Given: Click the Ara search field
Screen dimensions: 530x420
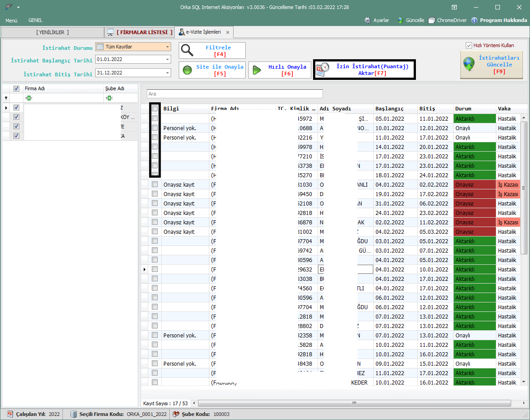Looking at the screenshot, I should [234, 94].
